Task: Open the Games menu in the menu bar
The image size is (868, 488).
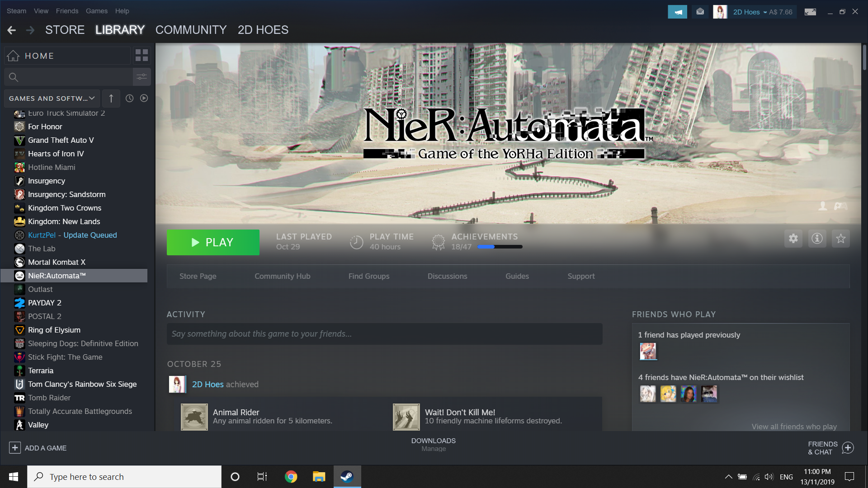Action: point(96,11)
